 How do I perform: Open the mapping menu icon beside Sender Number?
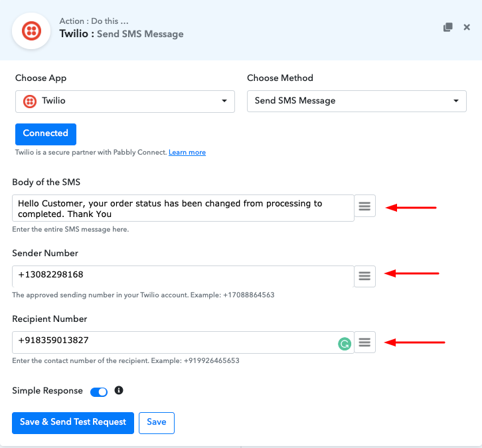[364, 276]
